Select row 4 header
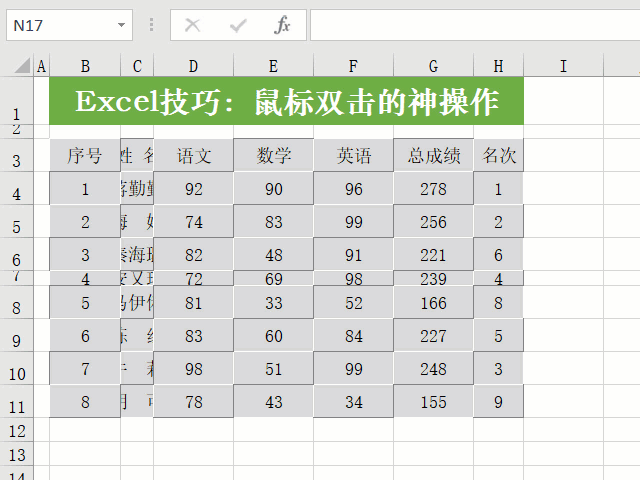Image resolution: width=640 pixels, height=480 pixels. pyautogui.click(x=16, y=189)
